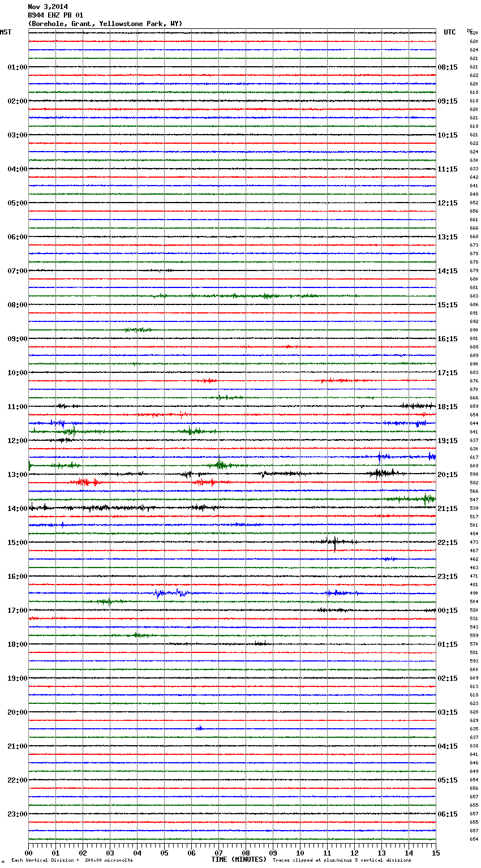Viewport: 481px width, 868px height.
Task: Click the MST time zone header
Action: 6,32
